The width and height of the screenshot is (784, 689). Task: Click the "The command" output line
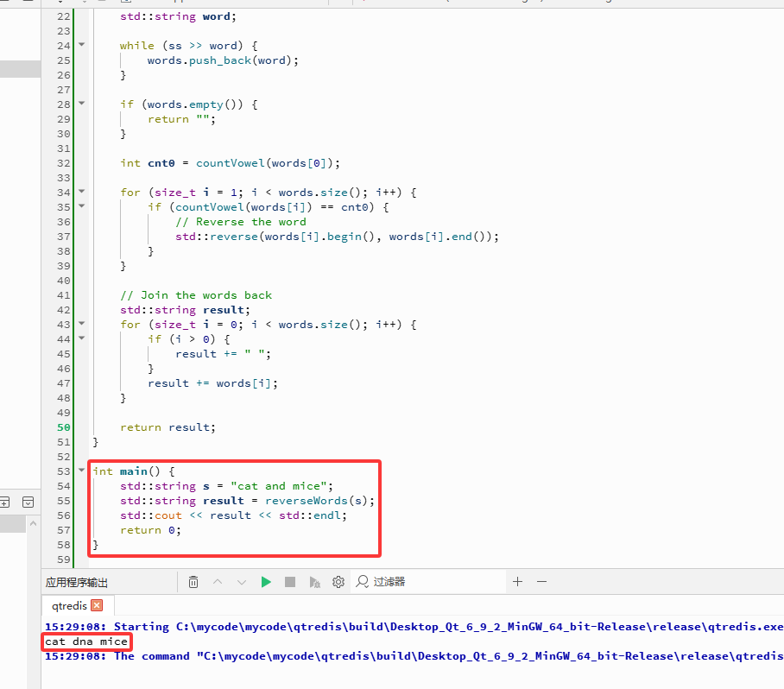click(x=414, y=656)
